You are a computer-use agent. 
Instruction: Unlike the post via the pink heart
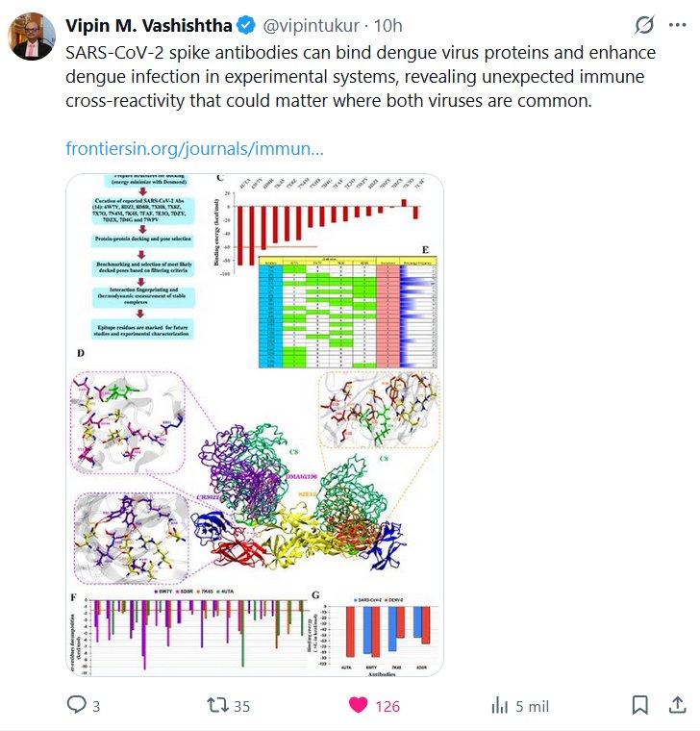click(x=358, y=706)
